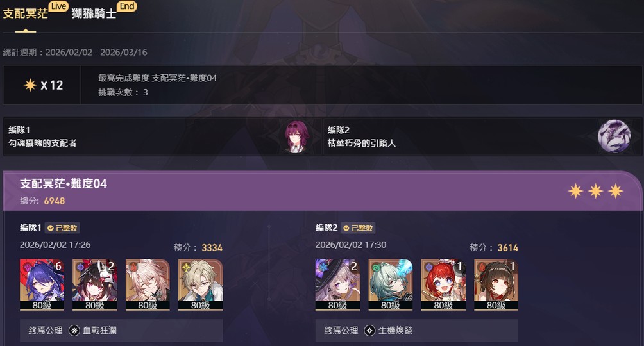This screenshot has width=644, height=346.
Task: Select the brown-haired character with rank 1
Action: coord(496,284)
